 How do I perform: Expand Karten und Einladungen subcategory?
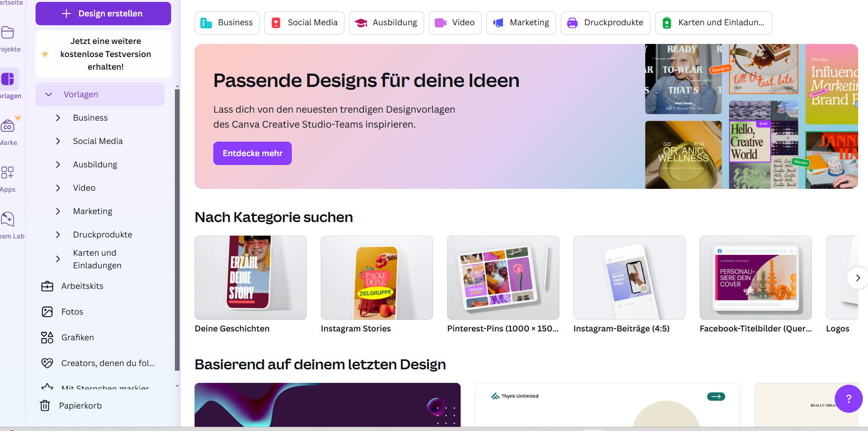tap(58, 259)
